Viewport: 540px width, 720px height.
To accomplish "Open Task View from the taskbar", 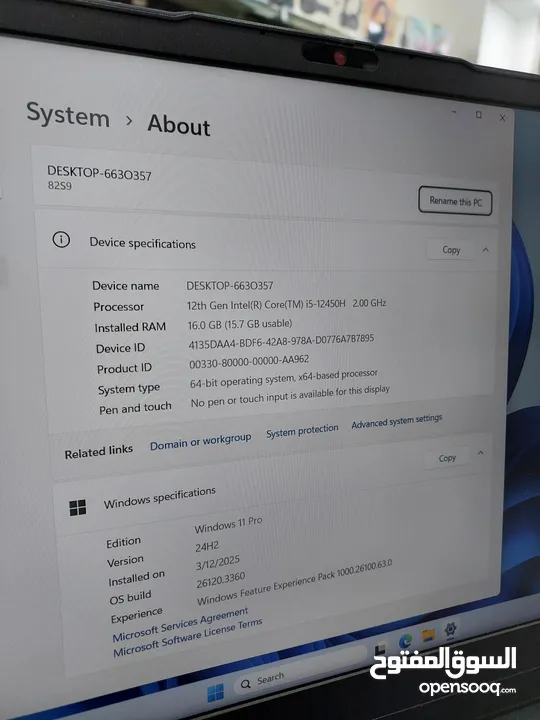I will point(380,649).
